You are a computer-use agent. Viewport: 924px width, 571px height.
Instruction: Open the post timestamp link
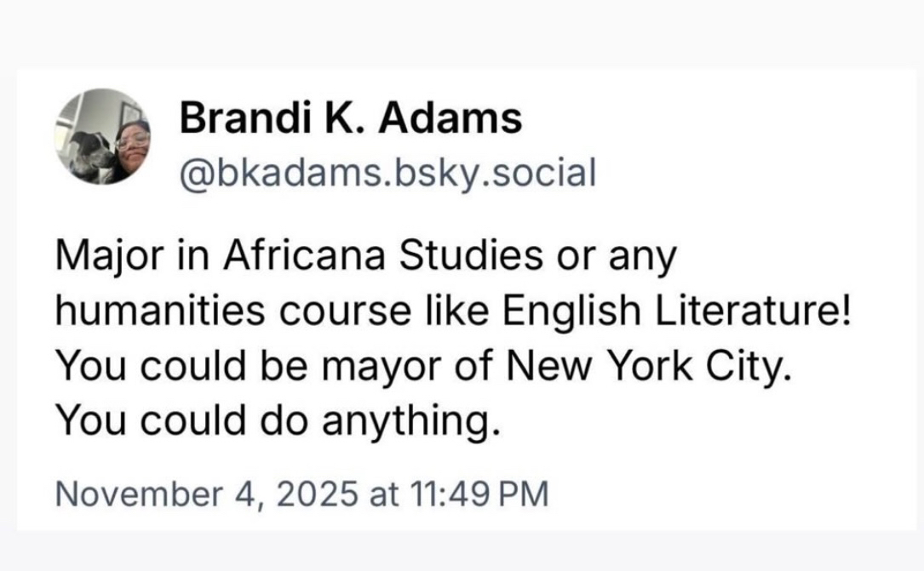(301, 494)
